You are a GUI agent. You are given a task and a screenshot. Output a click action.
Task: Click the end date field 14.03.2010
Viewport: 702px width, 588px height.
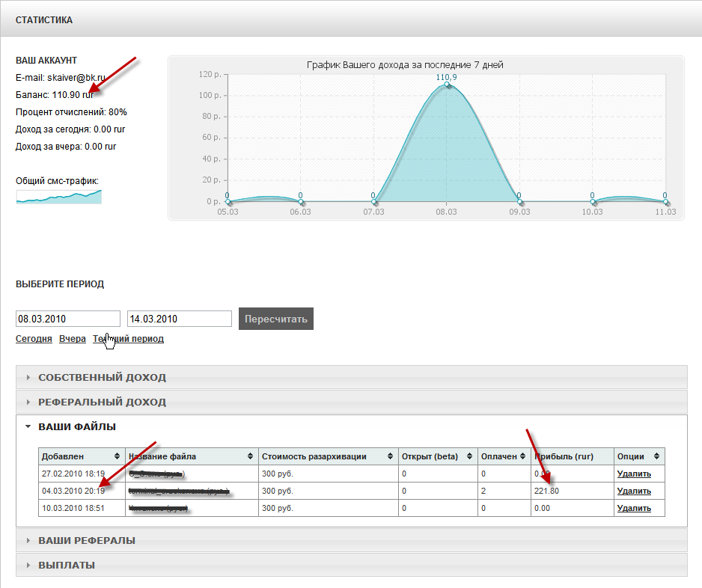(x=179, y=319)
